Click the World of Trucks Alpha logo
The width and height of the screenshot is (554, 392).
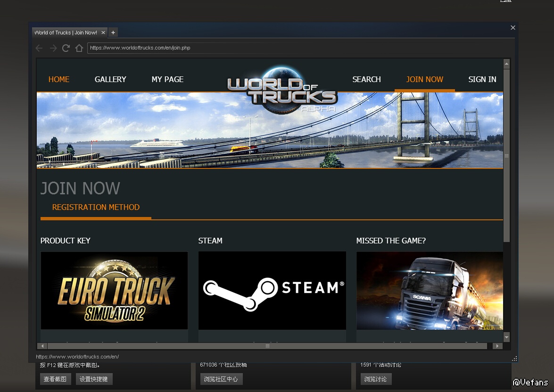tap(282, 91)
